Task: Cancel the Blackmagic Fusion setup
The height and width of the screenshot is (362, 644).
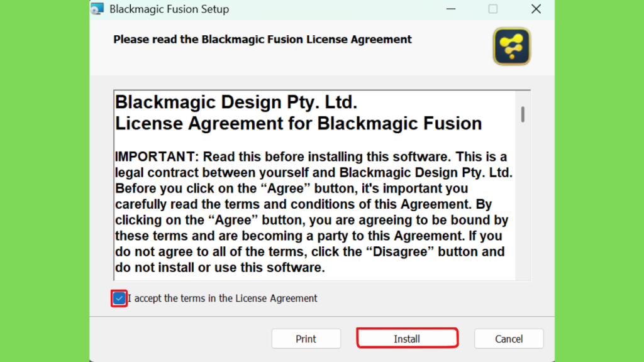Action: tap(509, 339)
